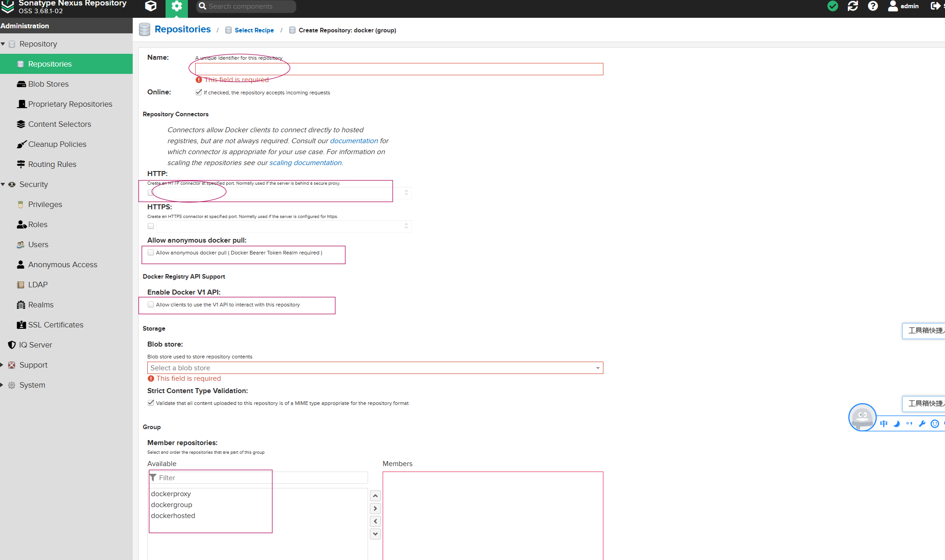Click the floating assistant mascot icon
Viewport: 945px width, 560px height.
coord(862,417)
